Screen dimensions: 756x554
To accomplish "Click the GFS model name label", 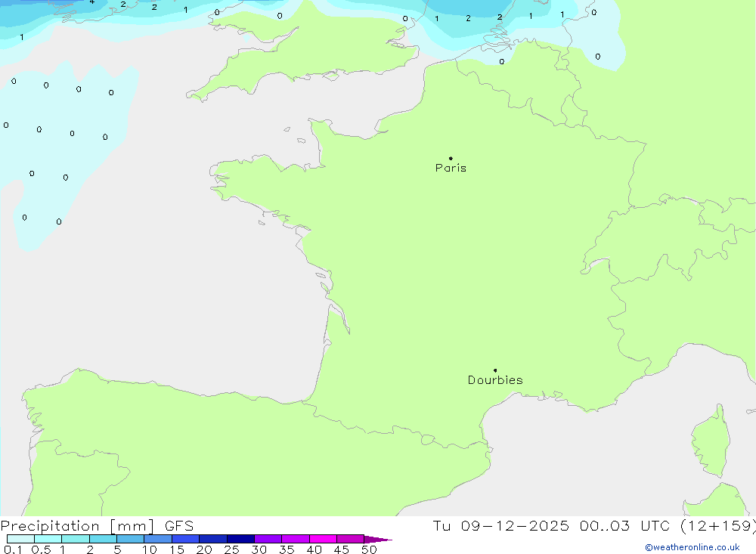I will tap(179, 526).
